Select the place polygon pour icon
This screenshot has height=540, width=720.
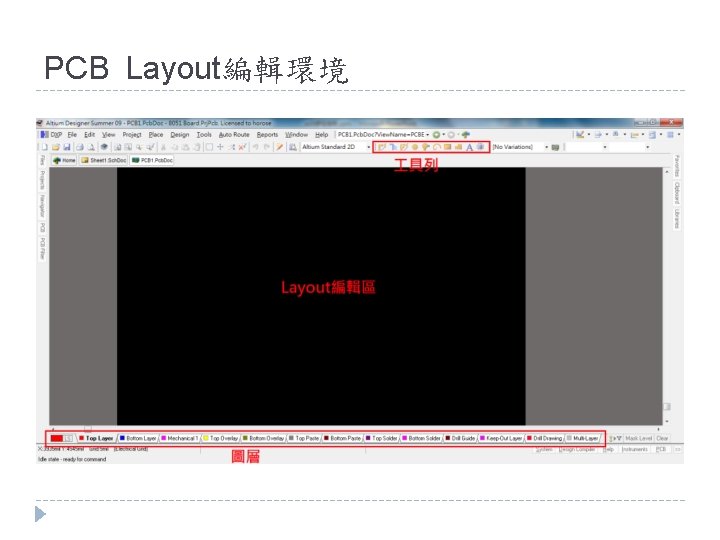coord(458,147)
